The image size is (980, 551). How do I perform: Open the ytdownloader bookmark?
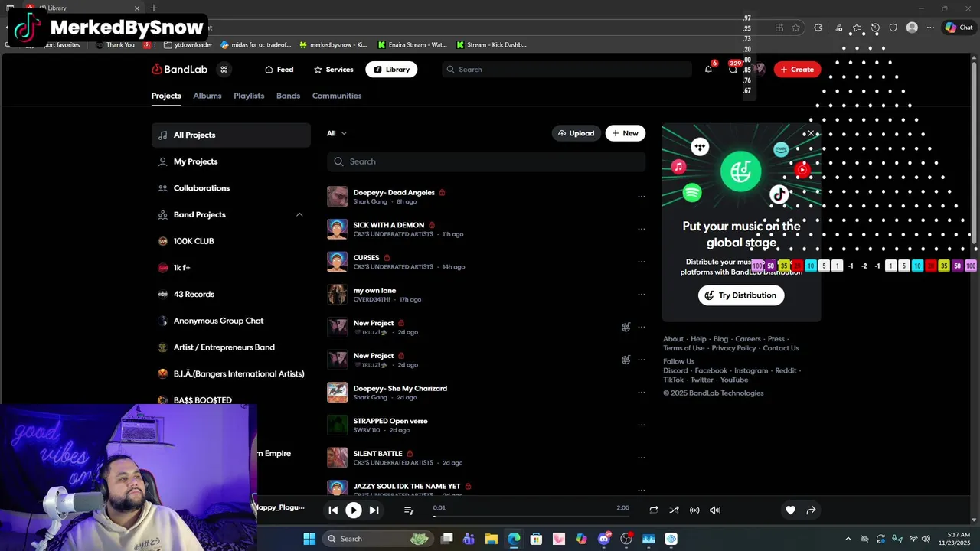coord(188,44)
